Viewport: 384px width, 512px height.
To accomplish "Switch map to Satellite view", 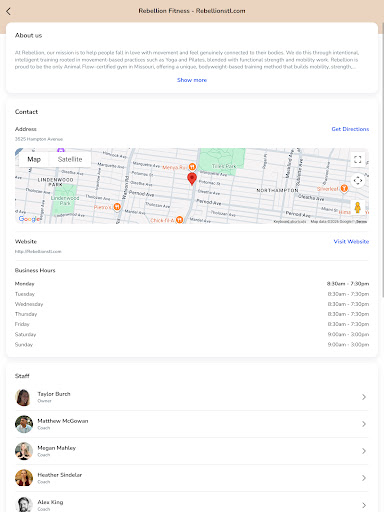I will coord(70,159).
